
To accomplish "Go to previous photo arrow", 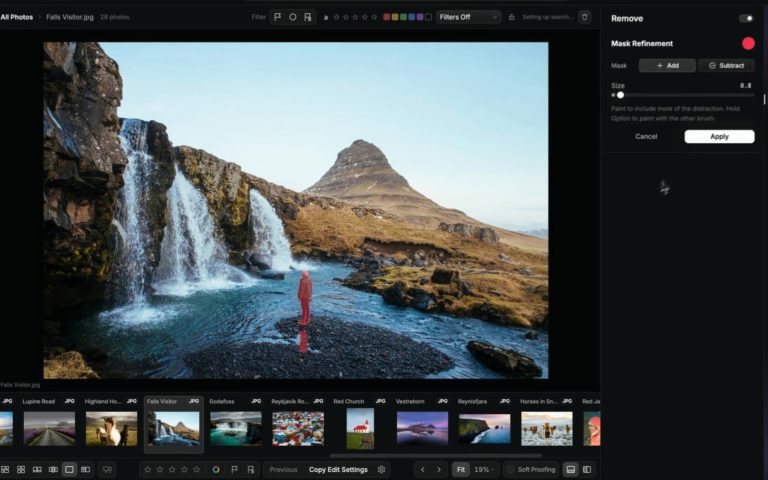I will 423,469.
